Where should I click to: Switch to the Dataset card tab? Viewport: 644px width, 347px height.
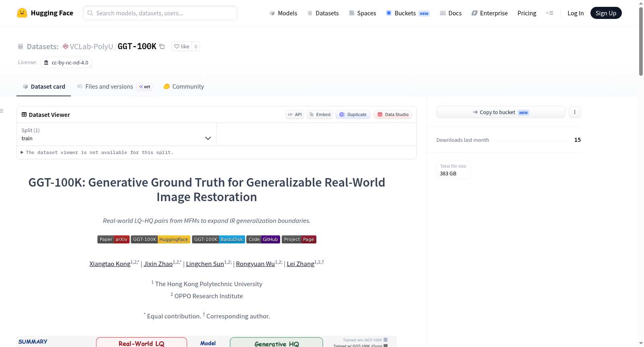click(44, 87)
